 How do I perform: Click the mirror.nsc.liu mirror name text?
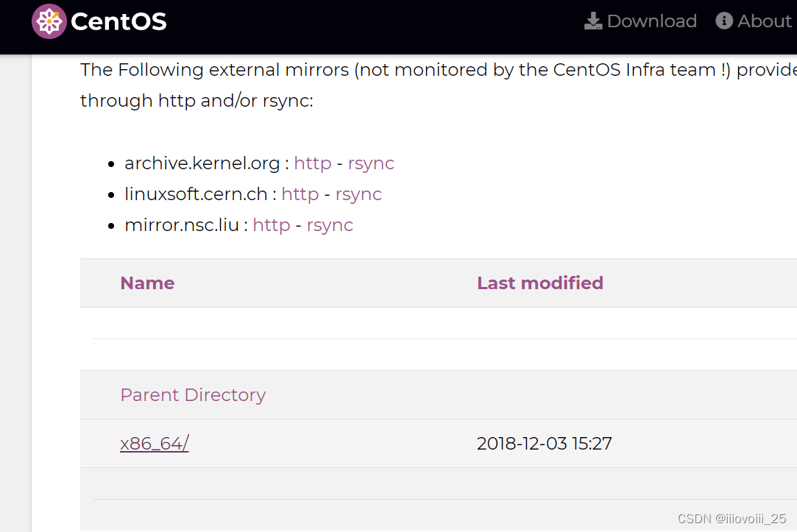pos(182,225)
